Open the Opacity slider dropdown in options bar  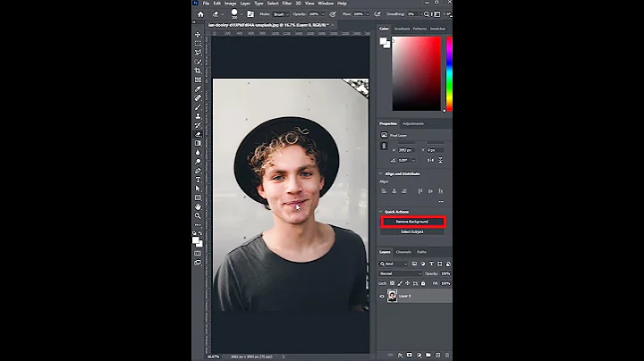point(323,14)
